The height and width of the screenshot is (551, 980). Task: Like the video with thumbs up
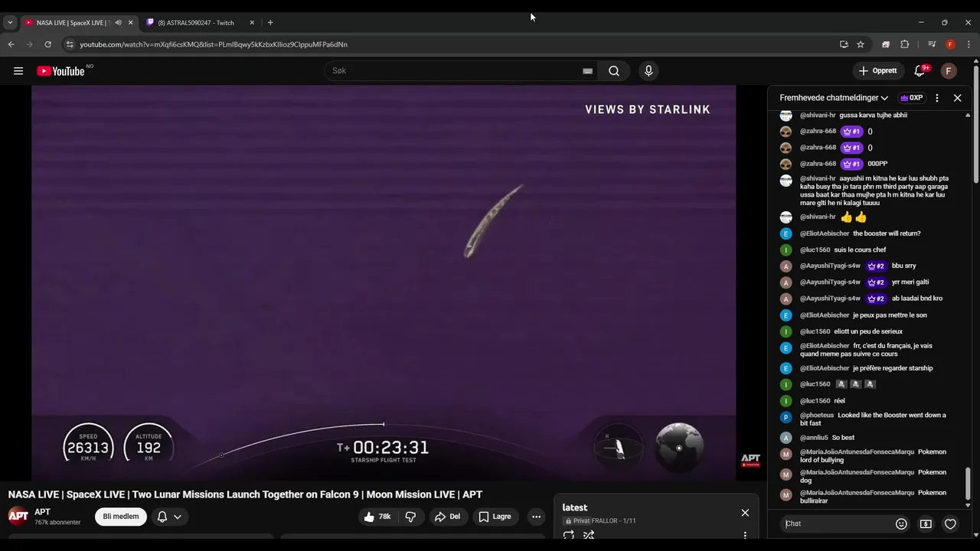click(377, 517)
